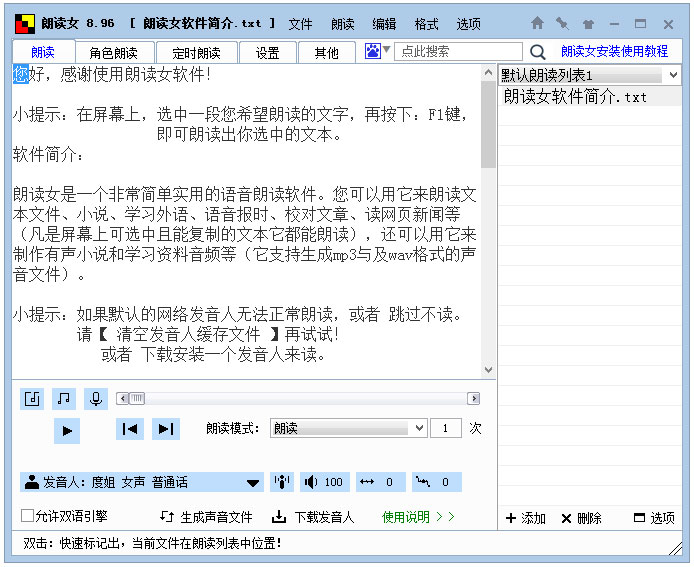Open the skin shirt icon
This screenshot has height=567, width=694.
[588, 24]
